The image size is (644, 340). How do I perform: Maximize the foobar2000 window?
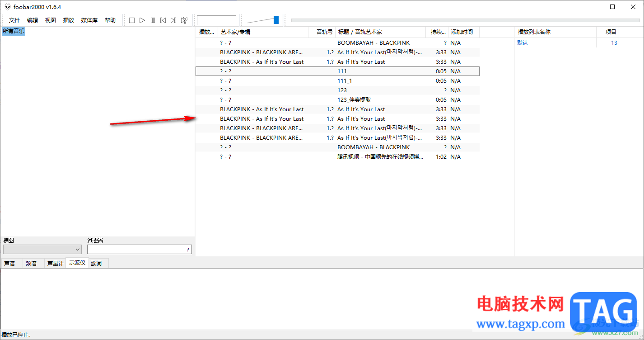612,7
